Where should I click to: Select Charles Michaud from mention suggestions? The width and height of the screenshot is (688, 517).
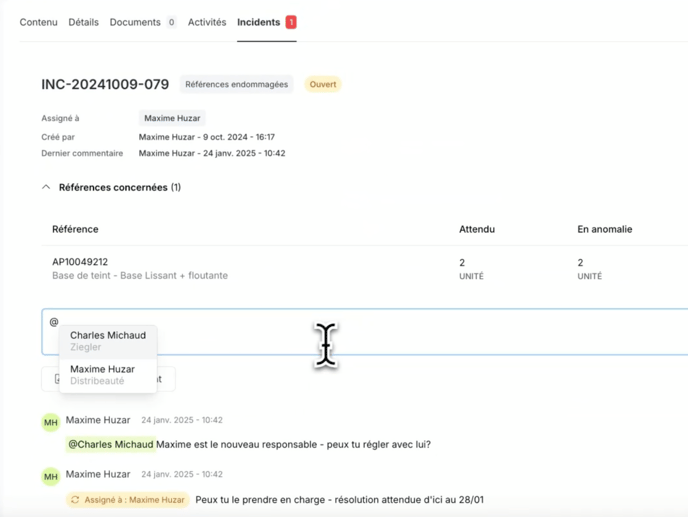pos(107,341)
